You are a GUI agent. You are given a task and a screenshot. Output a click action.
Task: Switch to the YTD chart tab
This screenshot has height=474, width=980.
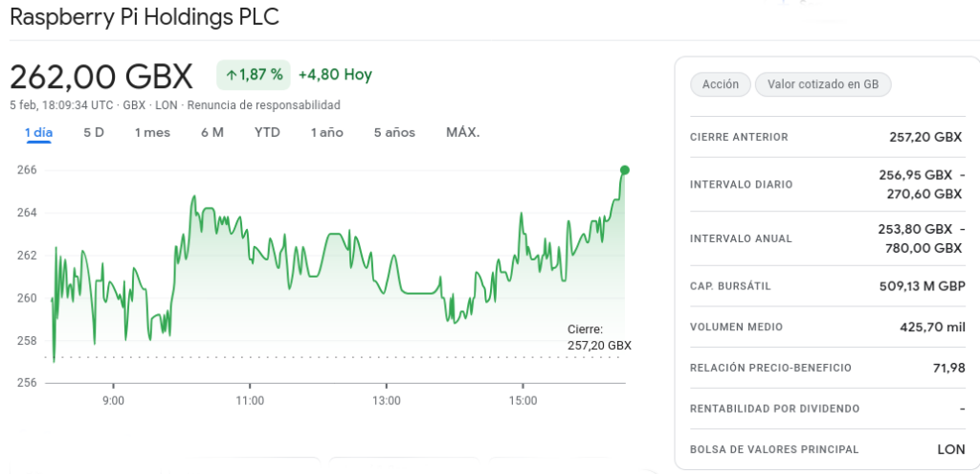(x=267, y=132)
